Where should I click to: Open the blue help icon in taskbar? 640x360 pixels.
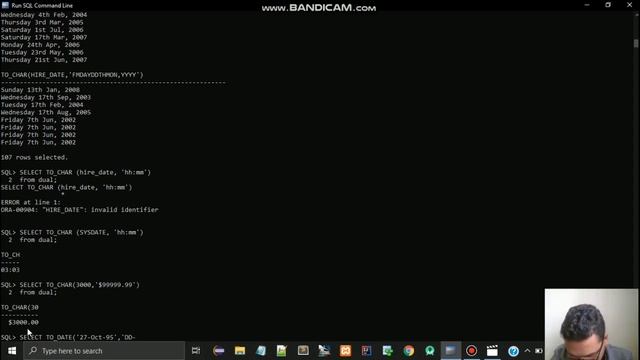pyautogui.click(x=513, y=351)
